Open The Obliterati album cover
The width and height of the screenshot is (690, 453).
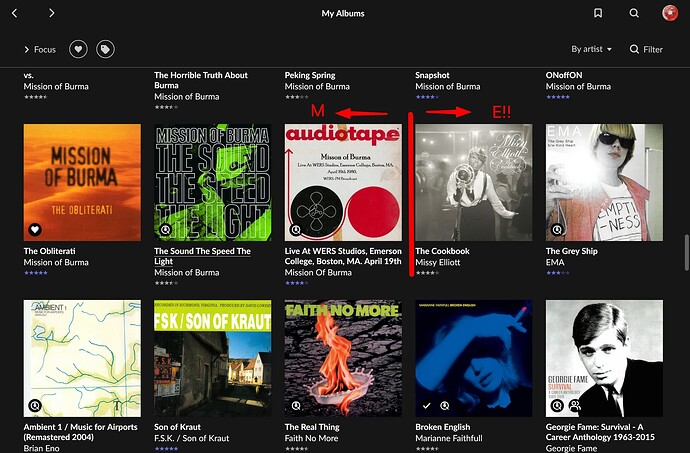(82, 182)
